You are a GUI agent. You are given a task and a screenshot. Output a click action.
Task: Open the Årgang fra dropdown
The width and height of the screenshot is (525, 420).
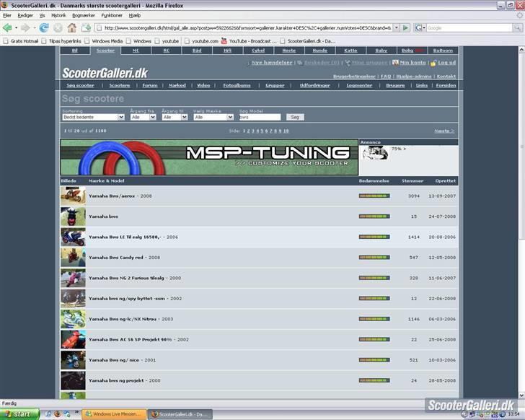[143, 117]
